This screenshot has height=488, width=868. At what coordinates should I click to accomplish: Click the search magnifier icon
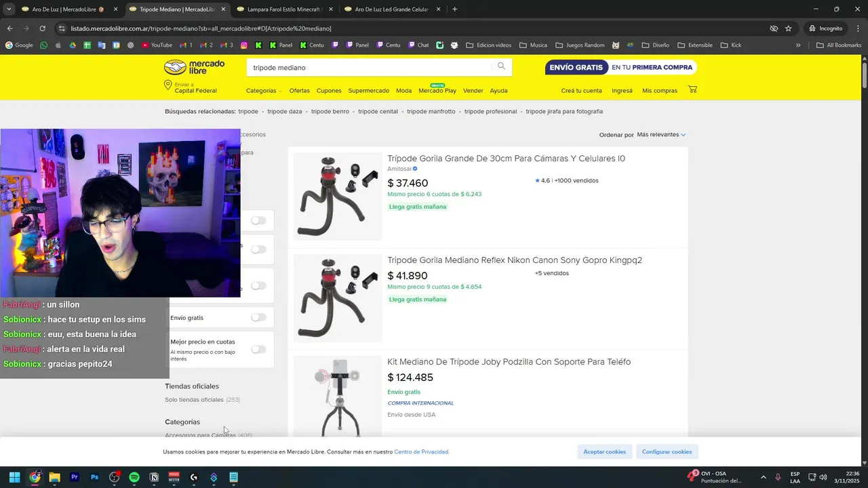(501, 66)
